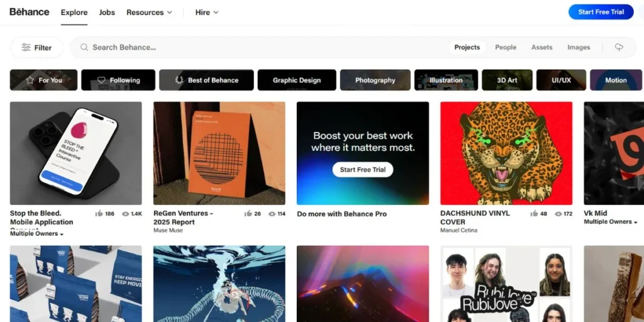This screenshot has width=644, height=322.
Task: Open the DACHSHUND VINYL COVER leopard thumbnail
Action: (x=506, y=153)
